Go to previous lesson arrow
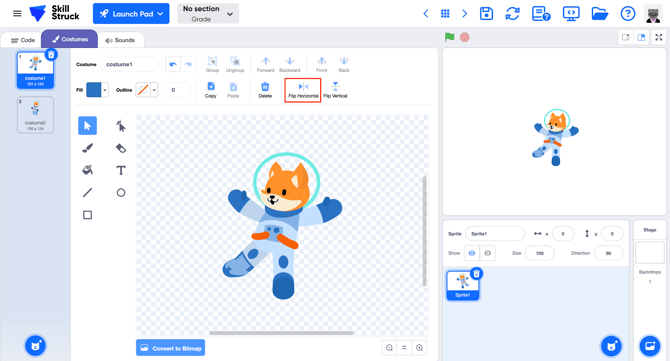 426,14
